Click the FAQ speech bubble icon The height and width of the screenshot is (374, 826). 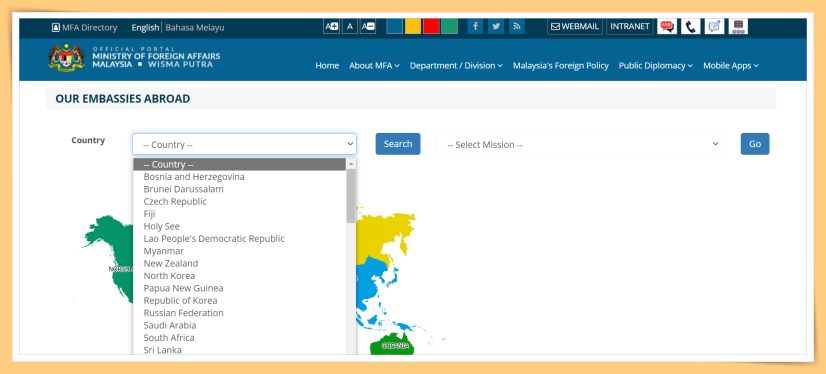coord(667,26)
